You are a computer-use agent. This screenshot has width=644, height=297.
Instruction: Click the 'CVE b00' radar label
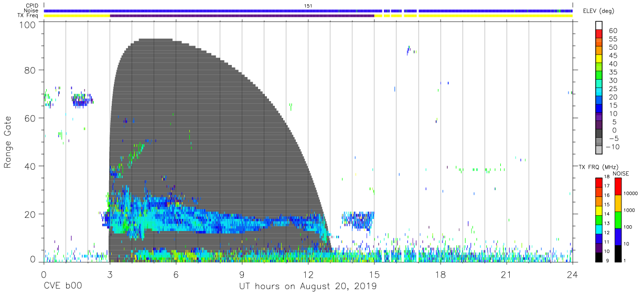[62, 286]
